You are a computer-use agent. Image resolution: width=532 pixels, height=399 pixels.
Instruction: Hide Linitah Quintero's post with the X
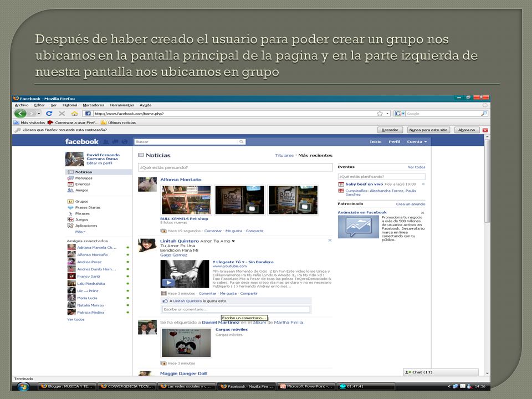pos(330,240)
